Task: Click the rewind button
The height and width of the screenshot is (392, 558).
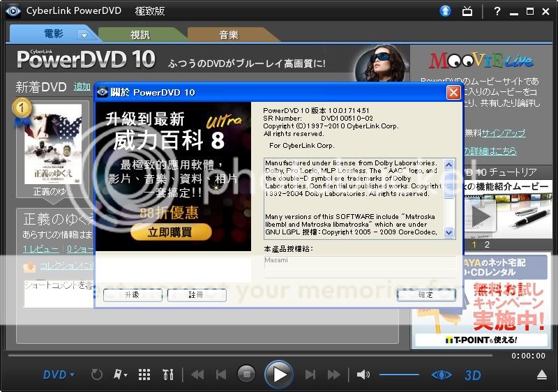Action: [x=198, y=375]
